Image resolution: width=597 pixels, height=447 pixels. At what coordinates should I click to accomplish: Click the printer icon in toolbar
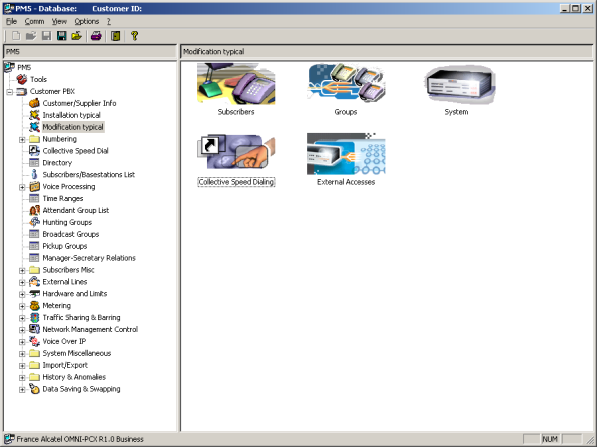[96, 36]
